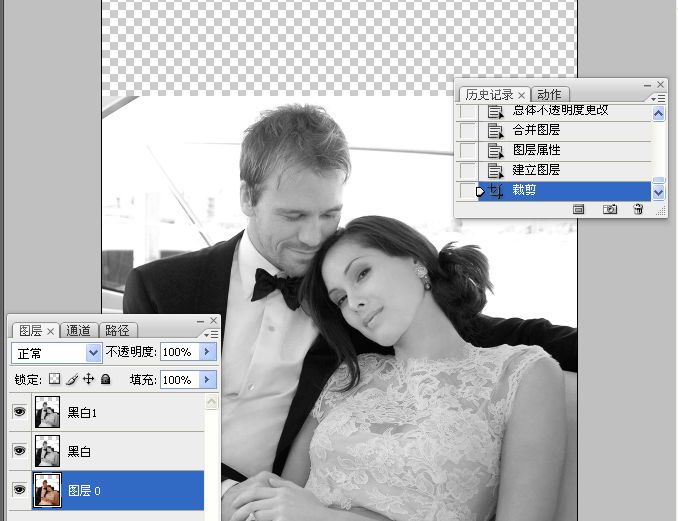The height and width of the screenshot is (521, 678).
Task: Click the lock all padlock icon
Action: [105, 380]
